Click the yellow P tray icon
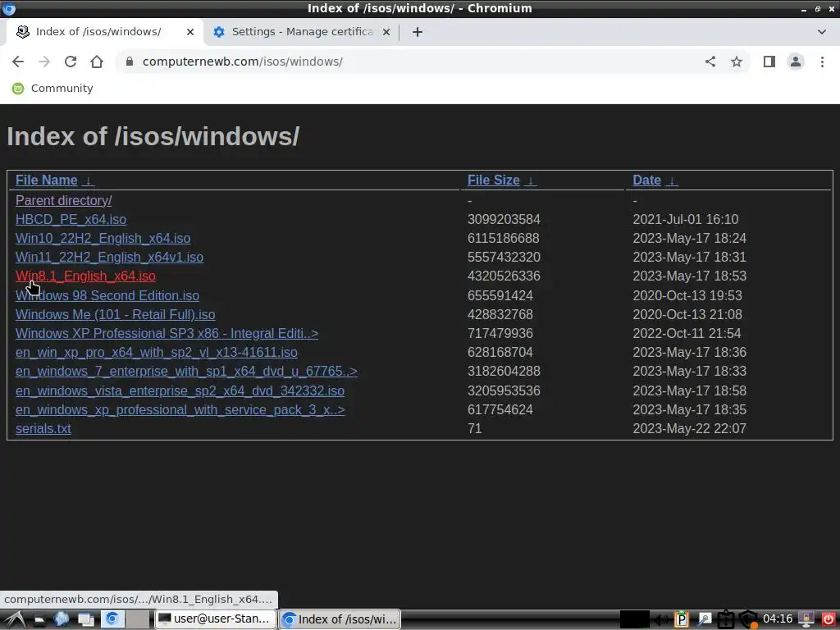 click(x=682, y=620)
